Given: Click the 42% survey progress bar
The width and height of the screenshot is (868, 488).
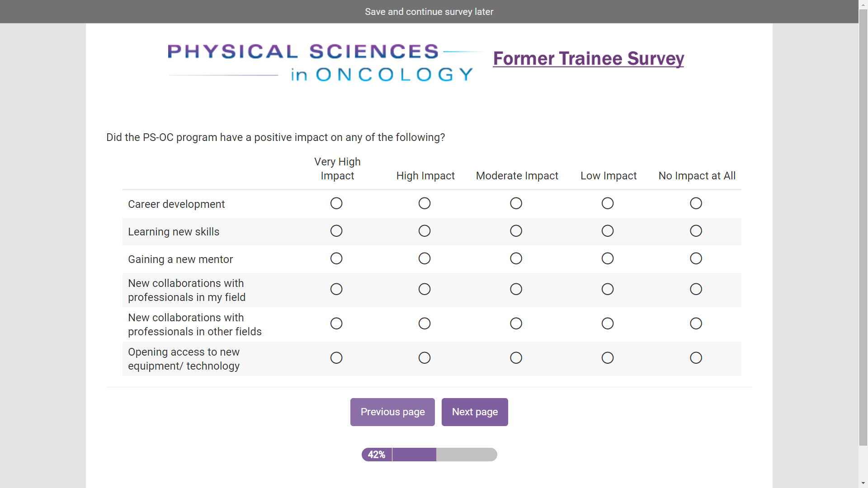Looking at the screenshot, I should coord(429,455).
